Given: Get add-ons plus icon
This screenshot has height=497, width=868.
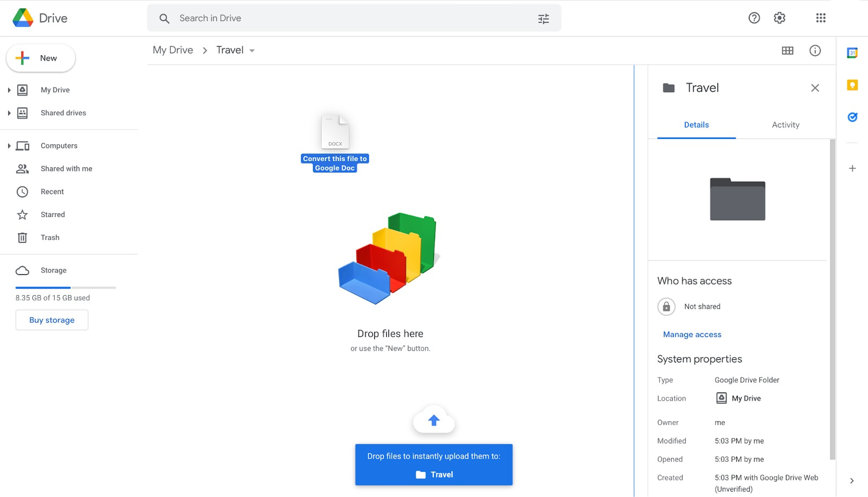Looking at the screenshot, I should (852, 168).
